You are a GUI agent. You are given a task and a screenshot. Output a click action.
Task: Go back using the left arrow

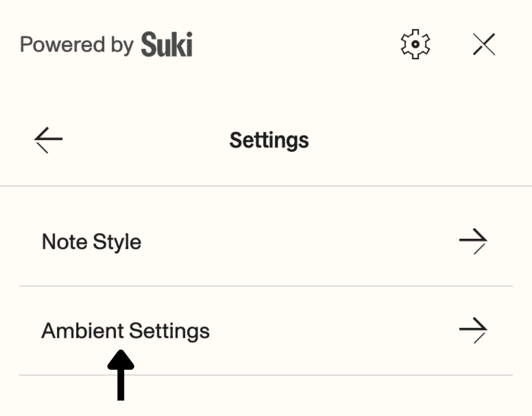(x=48, y=140)
